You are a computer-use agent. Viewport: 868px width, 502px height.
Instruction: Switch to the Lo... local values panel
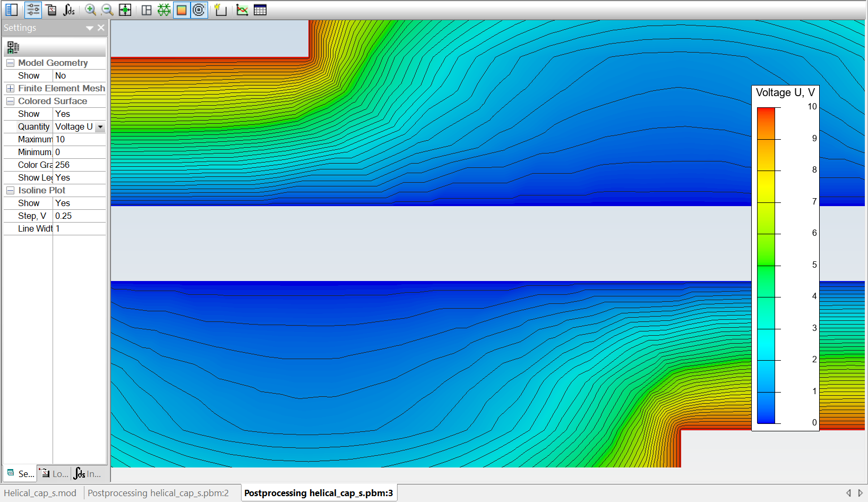[53, 473]
